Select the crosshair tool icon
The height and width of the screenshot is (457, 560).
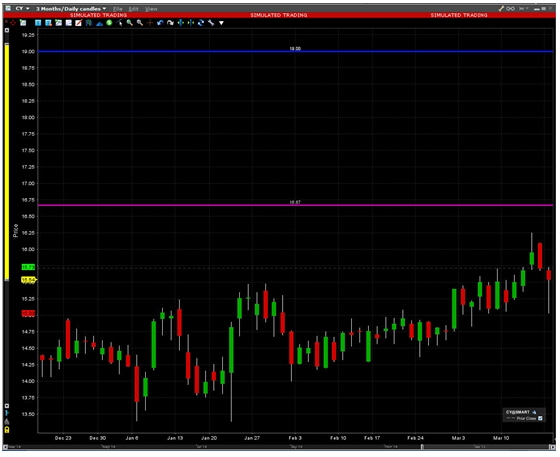150,23
